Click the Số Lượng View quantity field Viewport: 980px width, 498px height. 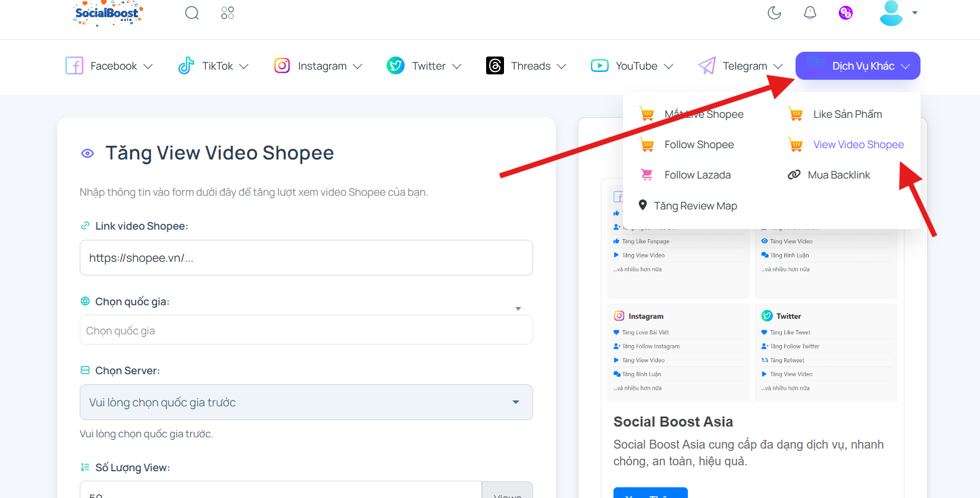[281, 490]
